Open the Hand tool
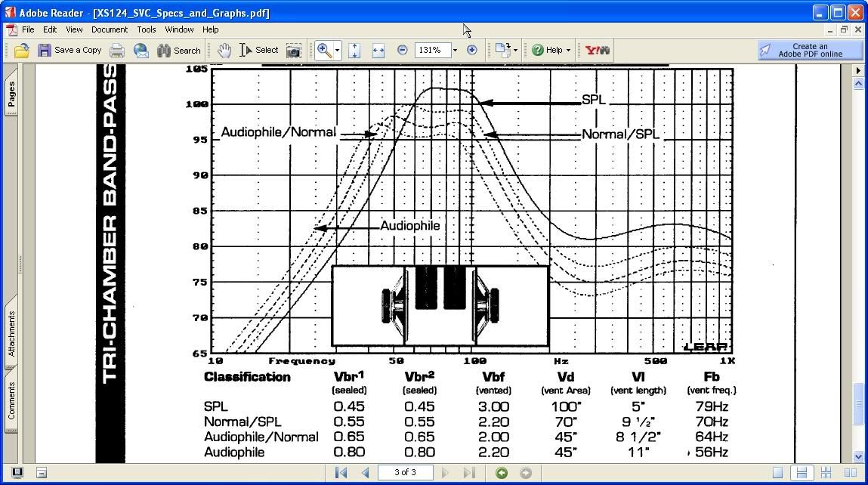868x485 pixels. coord(224,50)
